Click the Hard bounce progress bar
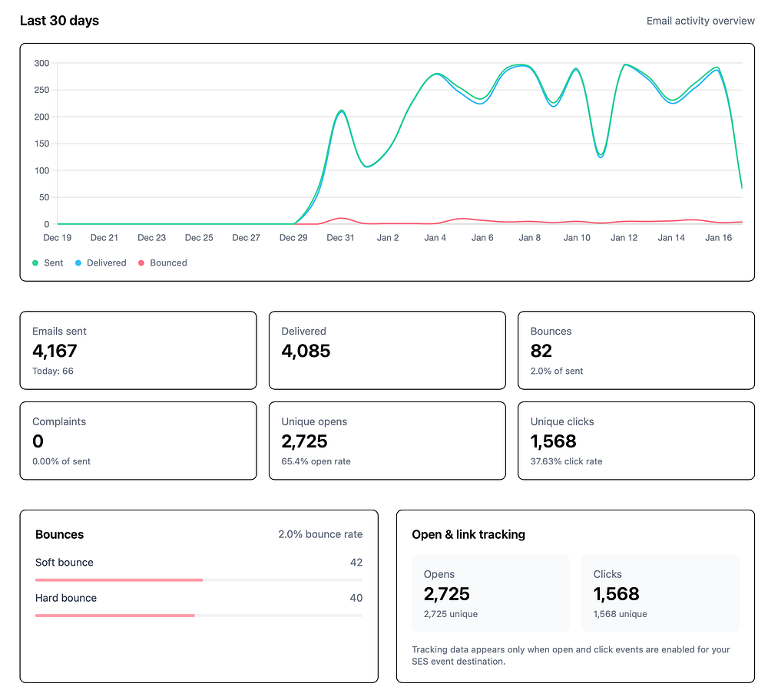The height and width of the screenshot is (700, 768). pyautogui.click(x=199, y=616)
